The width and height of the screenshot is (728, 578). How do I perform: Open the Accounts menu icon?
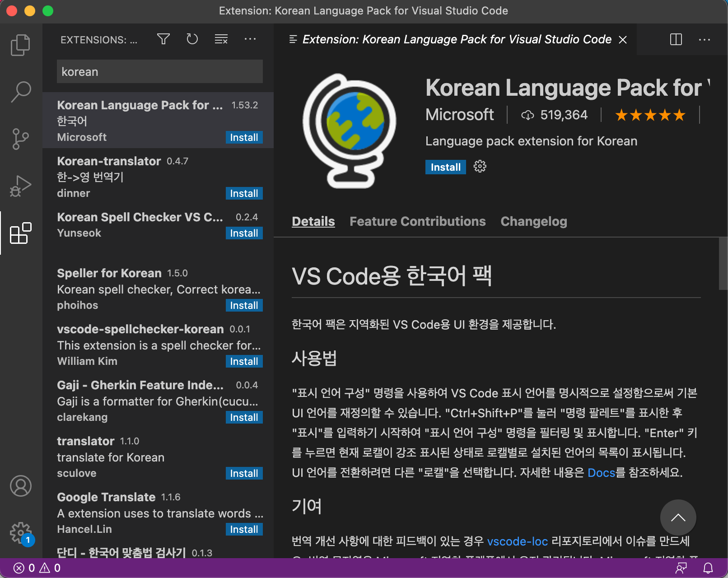coord(21,486)
